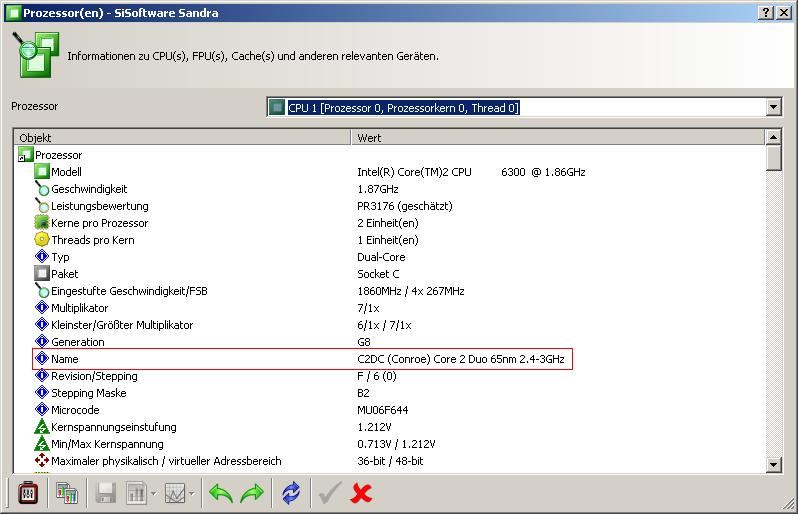The image size is (798, 514).
Task: Go back with the green left arrow
Action: (x=221, y=493)
